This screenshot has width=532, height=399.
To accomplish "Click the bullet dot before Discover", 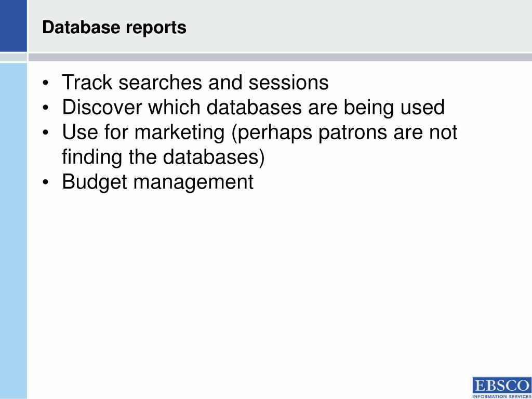I will 46,108.
